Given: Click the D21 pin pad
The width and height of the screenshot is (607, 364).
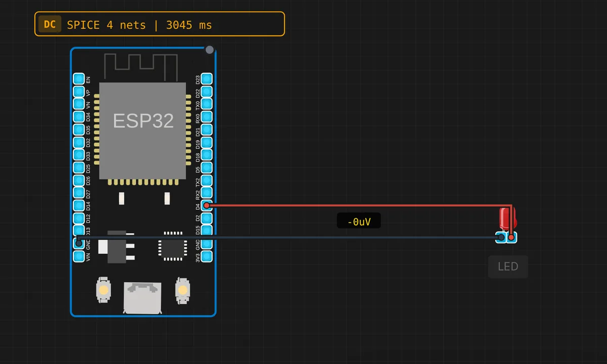Looking at the screenshot, I should [x=207, y=129].
